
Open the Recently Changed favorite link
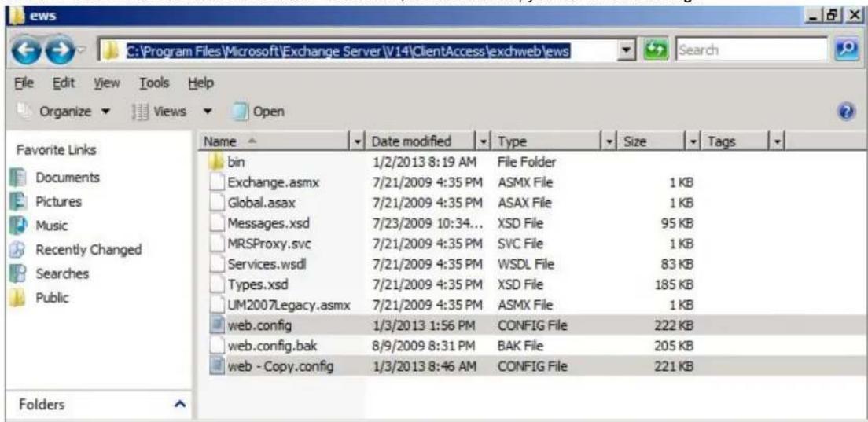89,250
